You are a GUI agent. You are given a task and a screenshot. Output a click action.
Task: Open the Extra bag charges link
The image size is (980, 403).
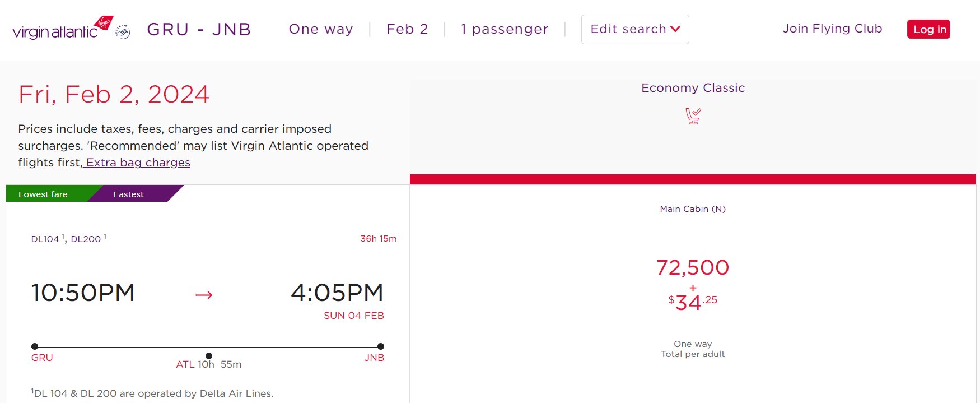[x=138, y=163]
